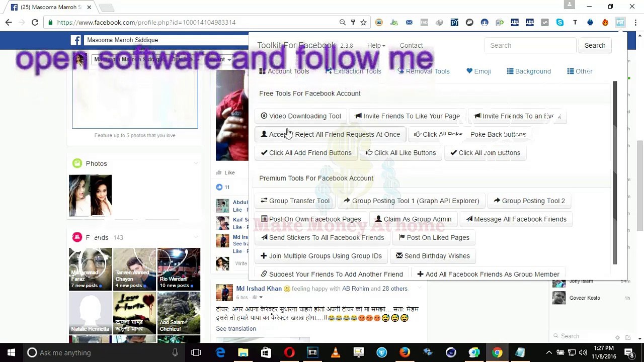Click the Toolkit For Facebook extension icon
The height and width of the screenshot is (362, 644).
[620, 22]
